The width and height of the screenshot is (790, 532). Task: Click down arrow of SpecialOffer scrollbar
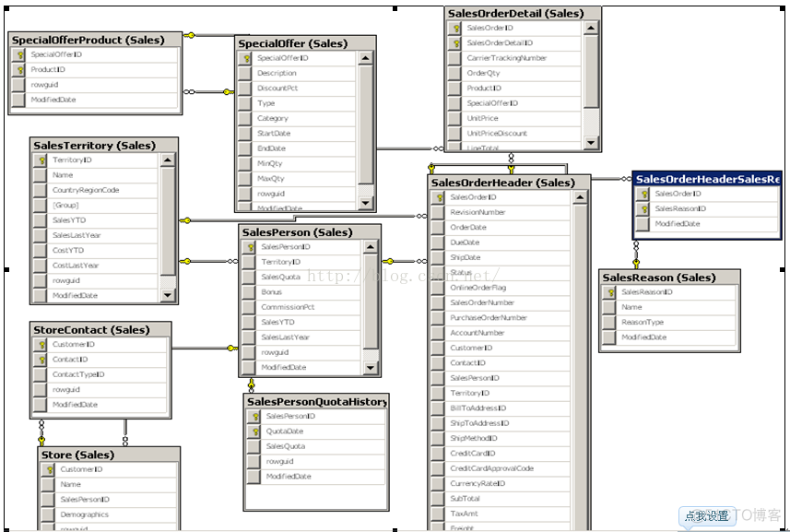coord(366,203)
